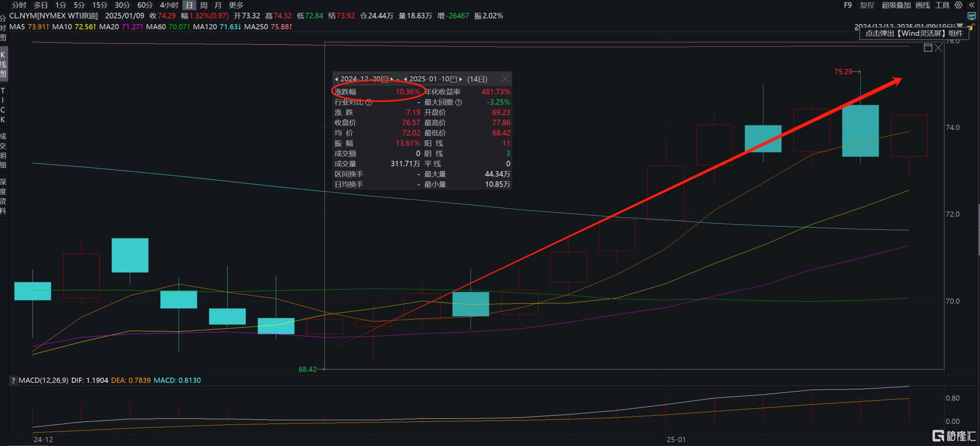Close the interval statistics popup
Viewport: 980px width, 446px height.
click(x=505, y=79)
